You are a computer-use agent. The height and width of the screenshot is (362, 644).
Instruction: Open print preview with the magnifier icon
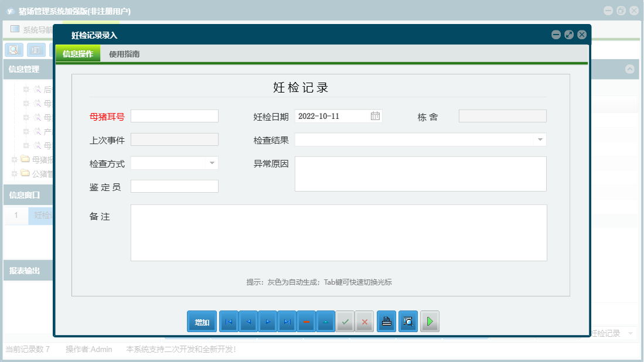(408, 321)
